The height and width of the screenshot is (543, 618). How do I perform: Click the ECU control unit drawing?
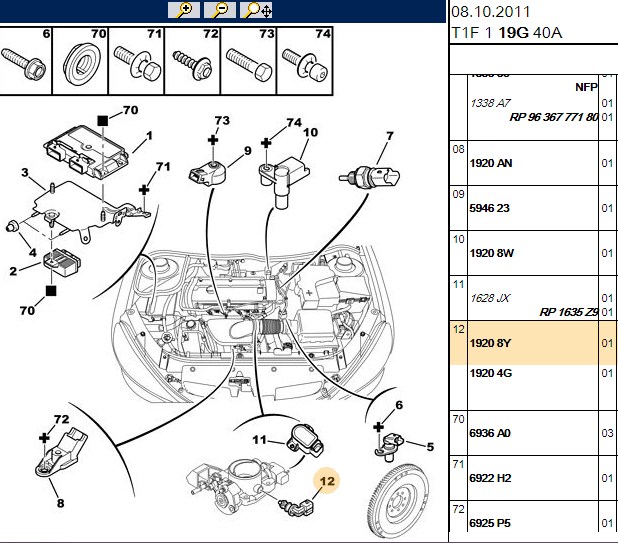point(86,153)
